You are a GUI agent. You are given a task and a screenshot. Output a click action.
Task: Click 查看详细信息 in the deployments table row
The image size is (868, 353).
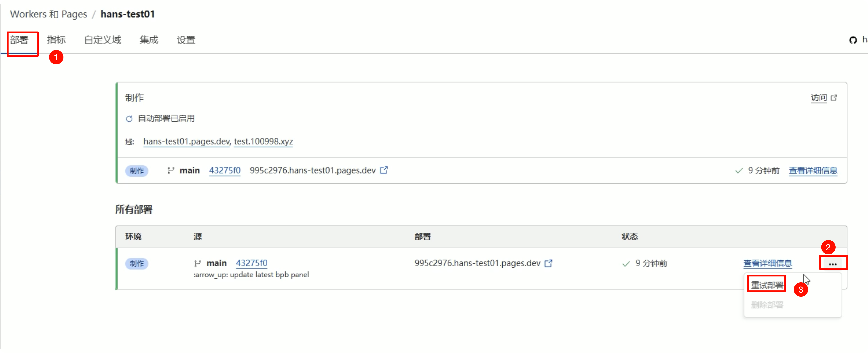(767, 263)
